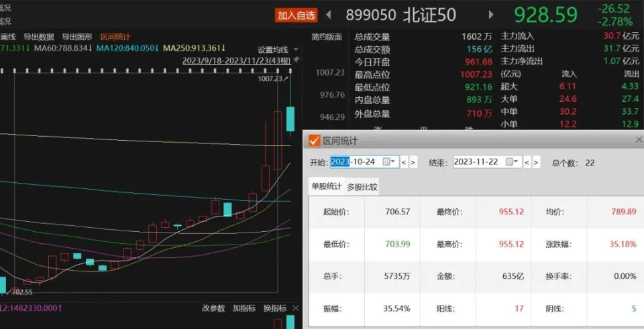Click the pin icon beside date range

(296, 61)
